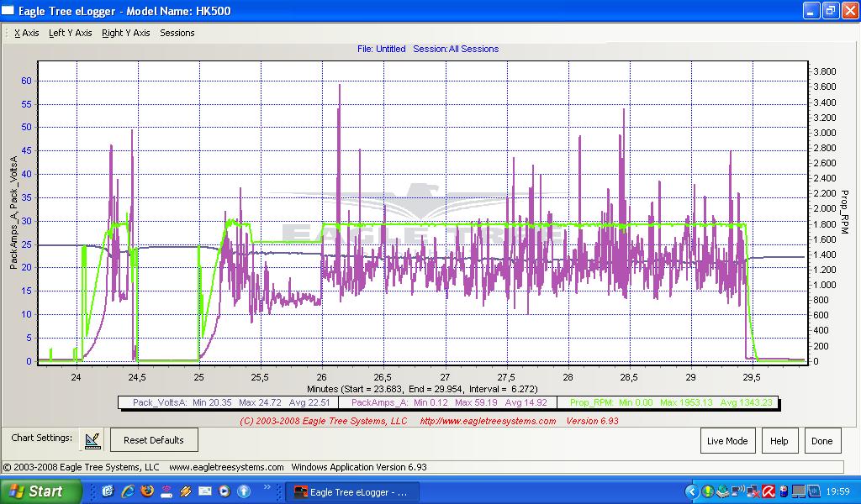Open the Right Y Axis menu
861x504 pixels.
pyautogui.click(x=125, y=33)
